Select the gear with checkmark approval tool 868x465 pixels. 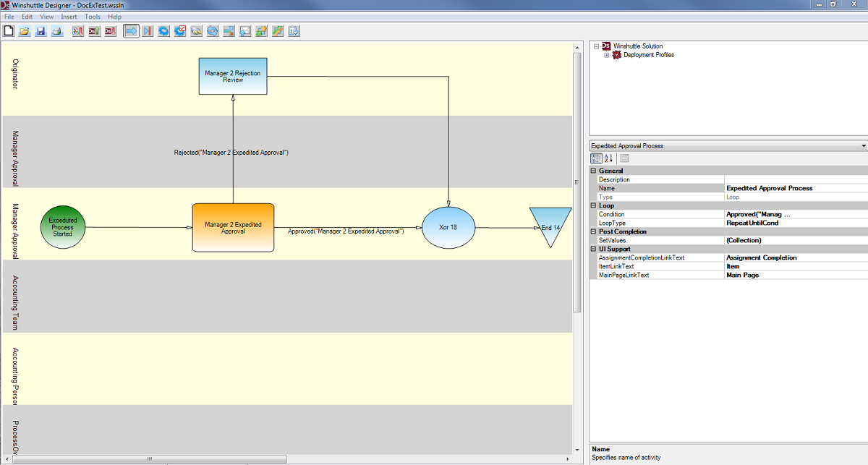pyautogui.click(x=180, y=31)
